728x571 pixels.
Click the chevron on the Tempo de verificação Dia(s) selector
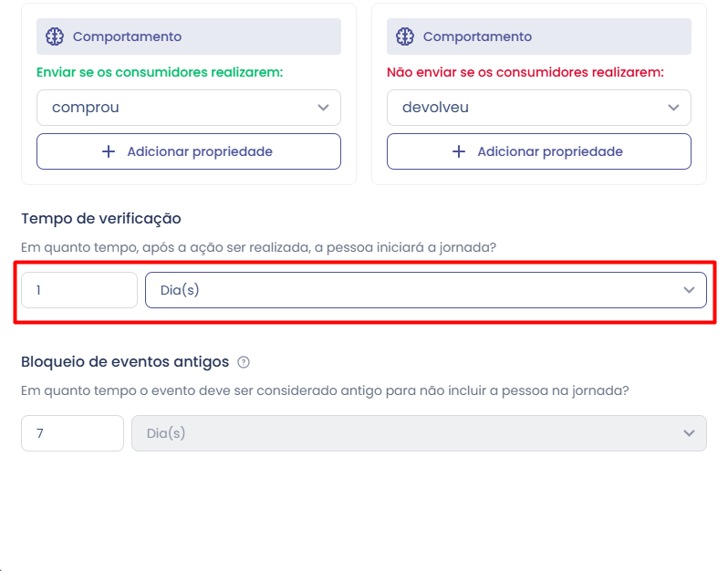tap(689, 290)
